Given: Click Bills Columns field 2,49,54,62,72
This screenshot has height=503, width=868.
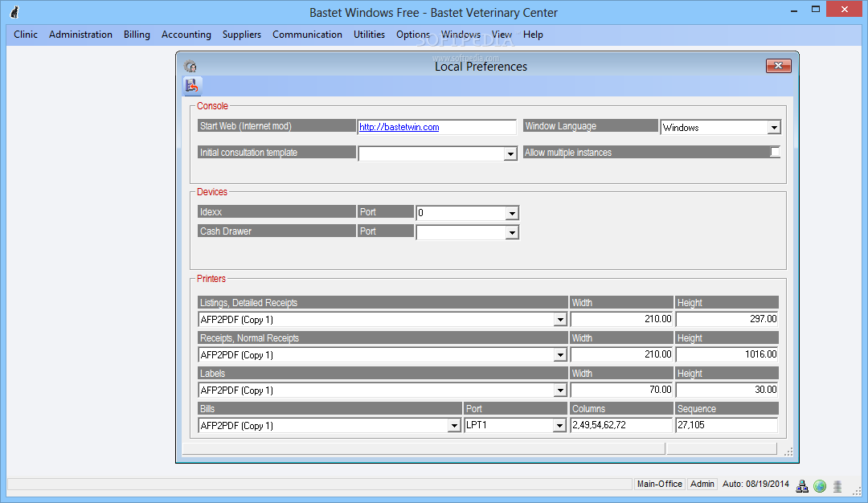Looking at the screenshot, I should point(621,425).
